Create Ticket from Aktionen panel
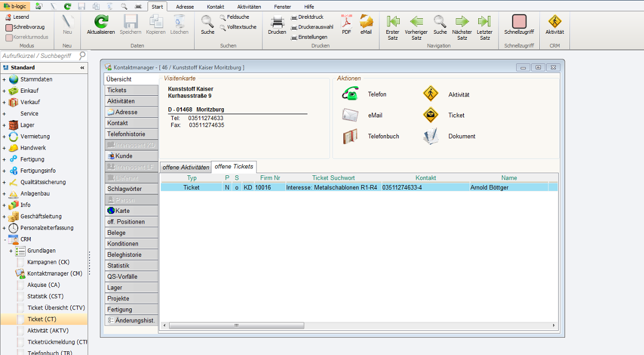Screen dimensions: 644x355 point(430,115)
